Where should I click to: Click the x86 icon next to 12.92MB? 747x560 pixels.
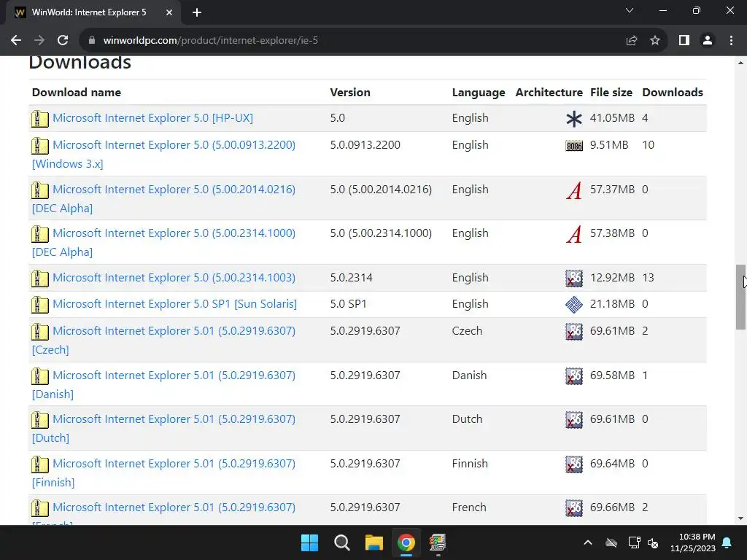574,278
